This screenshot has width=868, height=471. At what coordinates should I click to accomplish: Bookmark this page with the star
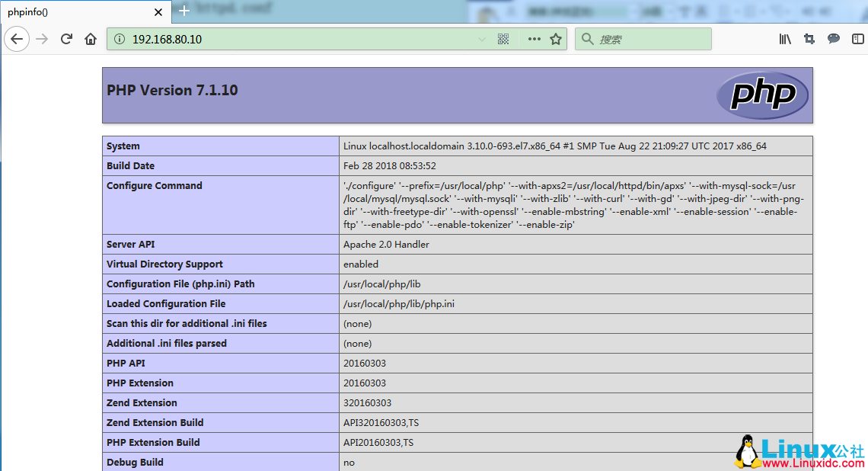pyautogui.click(x=556, y=39)
